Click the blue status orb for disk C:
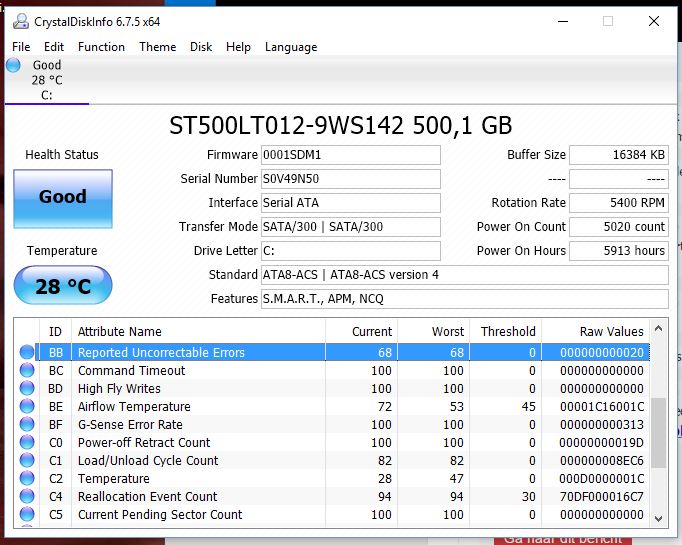 pyautogui.click(x=13, y=65)
